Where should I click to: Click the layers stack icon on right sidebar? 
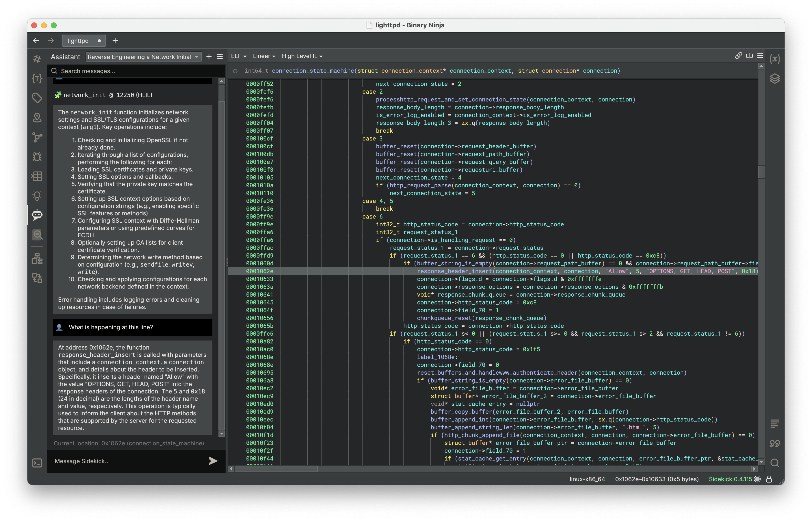(774, 79)
